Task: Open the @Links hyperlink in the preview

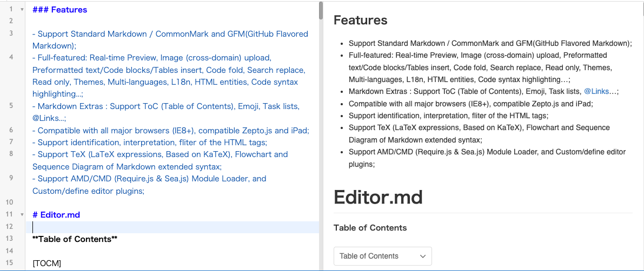Action: [x=596, y=92]
